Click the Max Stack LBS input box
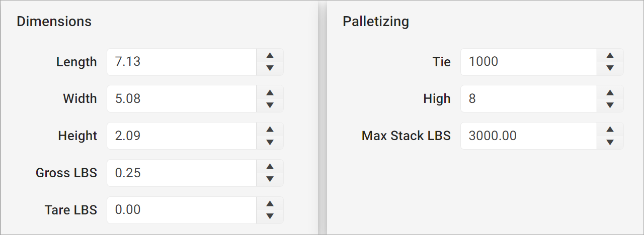The width and height of the screenshot is (644, 235). [528, 136]
